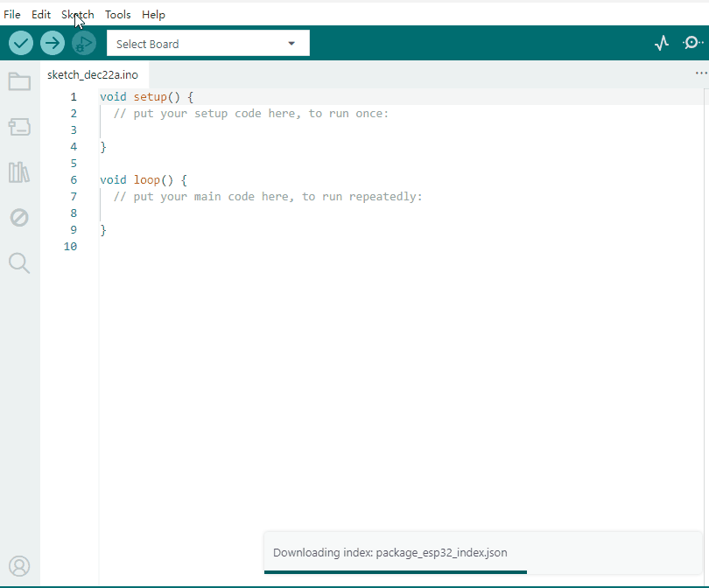Screen dimensions: 709x588
Task: Select the sketch_dec22a.ino tab
Action: click(x=93, y=74)
